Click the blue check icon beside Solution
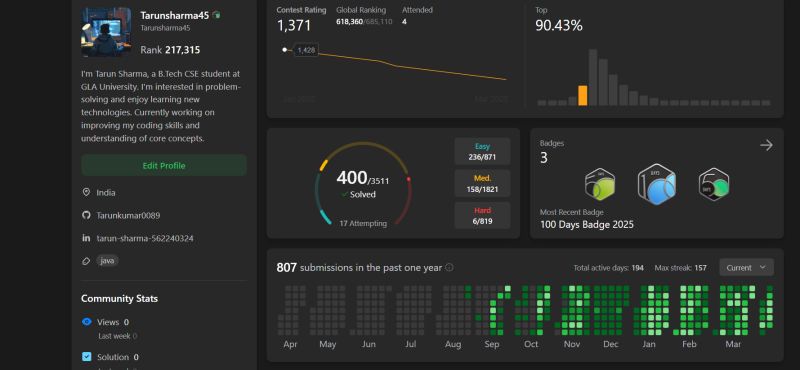The image size is (800, 370). click(87, 356)
